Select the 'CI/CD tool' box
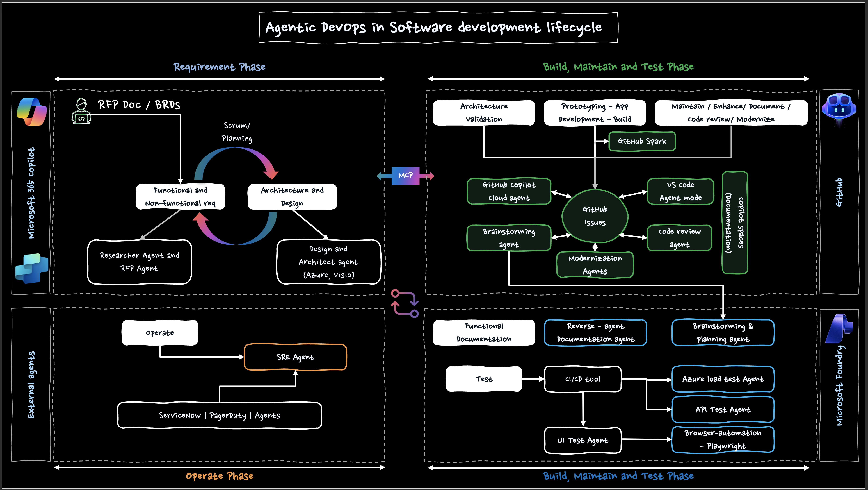The width and height of the screenshot is (868, 490). (x=583, y=379)
